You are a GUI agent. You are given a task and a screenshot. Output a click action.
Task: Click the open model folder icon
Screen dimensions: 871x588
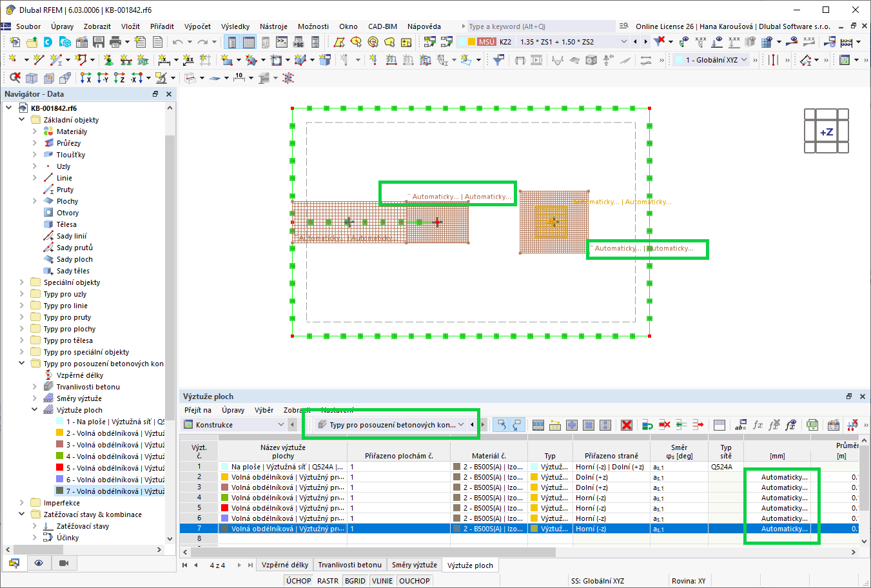(32, 42)
